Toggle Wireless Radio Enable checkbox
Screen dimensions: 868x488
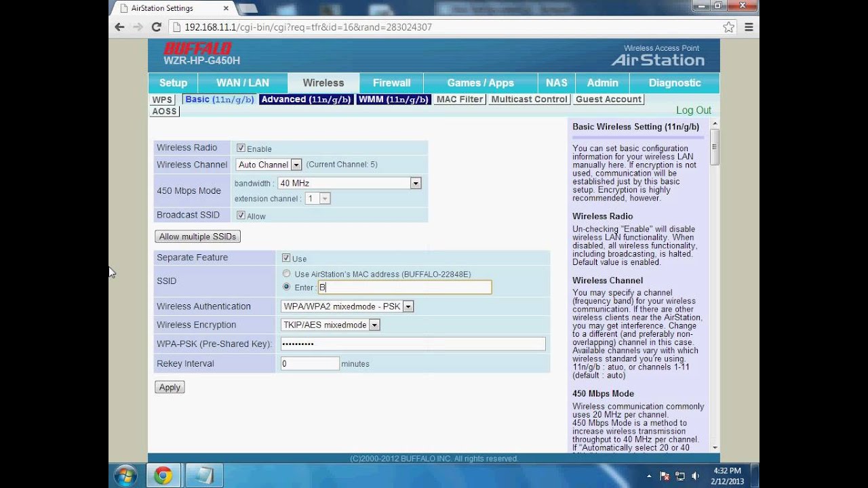[241, 148]
